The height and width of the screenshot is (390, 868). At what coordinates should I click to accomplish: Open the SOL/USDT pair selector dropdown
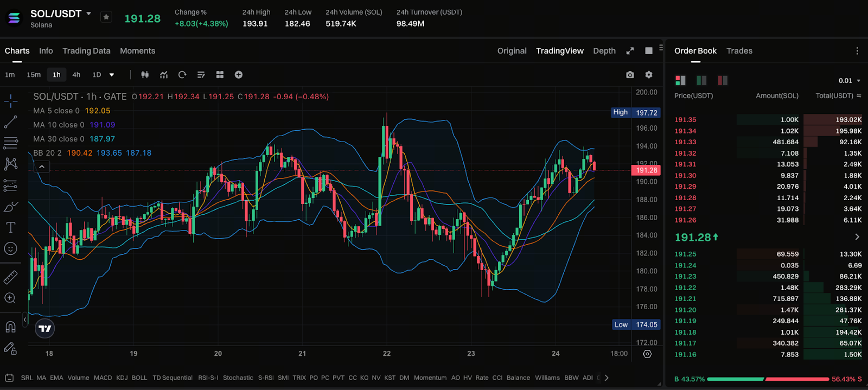[x=88, y=14]
